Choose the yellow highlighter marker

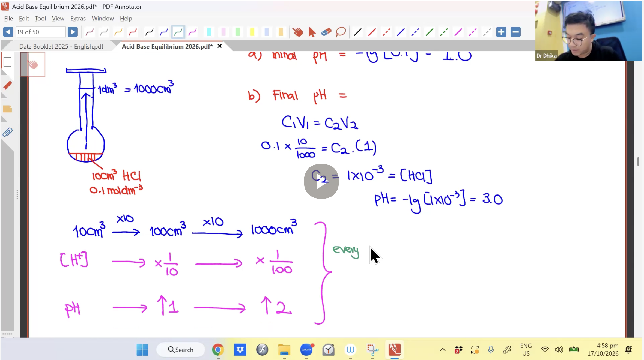(252, 32)
